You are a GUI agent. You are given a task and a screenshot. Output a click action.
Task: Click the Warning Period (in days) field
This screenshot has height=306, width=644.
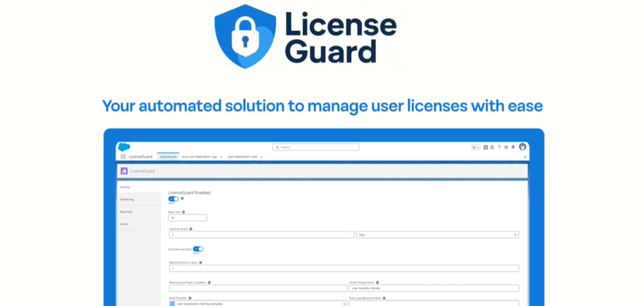[343, 268]
